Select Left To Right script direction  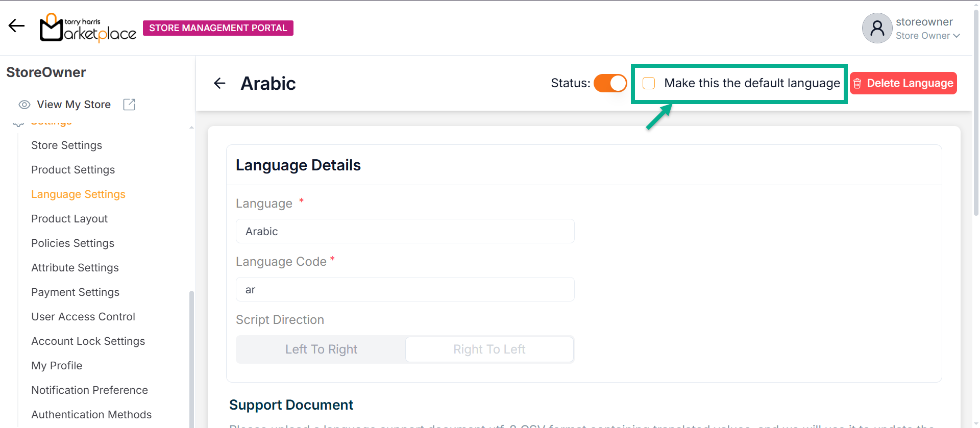(x=321, y=349)
